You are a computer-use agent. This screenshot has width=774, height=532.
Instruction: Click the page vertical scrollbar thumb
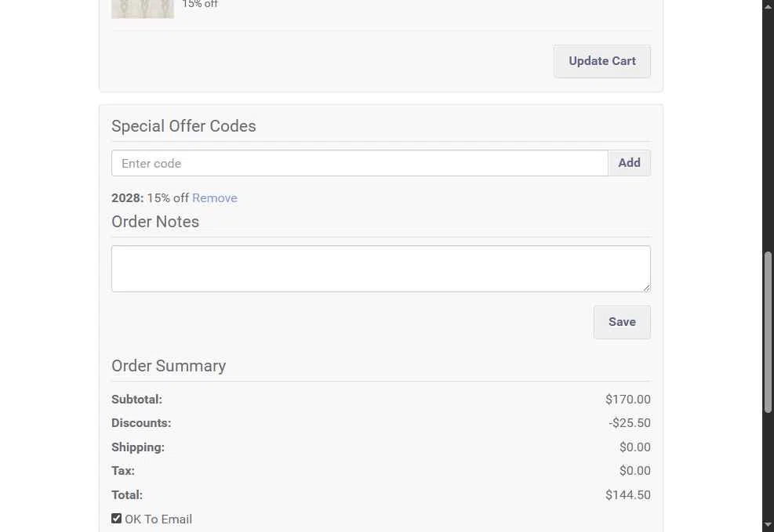pyautogui.click(x=768, y=332)
